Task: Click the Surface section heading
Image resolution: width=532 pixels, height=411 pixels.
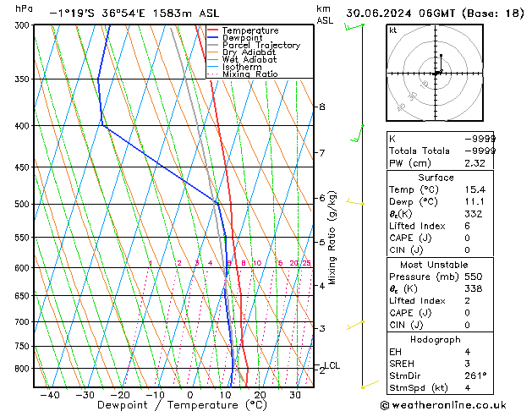Action: click(x=436, y=178)
